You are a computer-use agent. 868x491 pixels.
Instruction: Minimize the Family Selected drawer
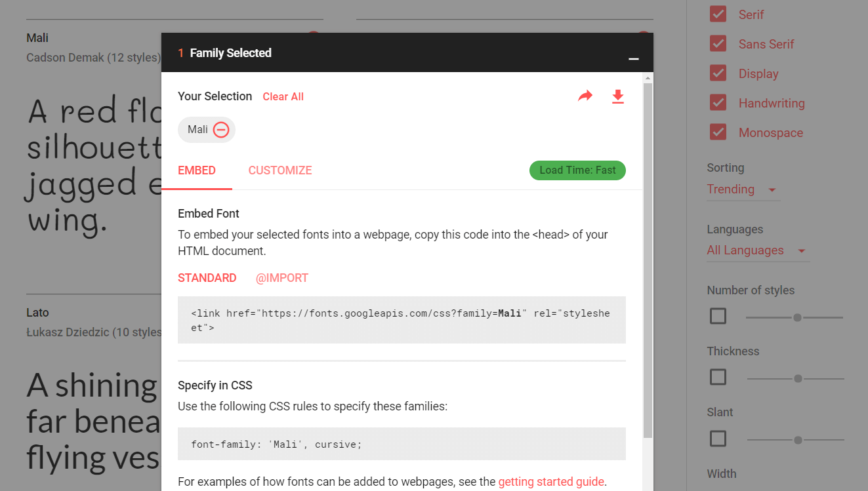[x=633, y=59]
